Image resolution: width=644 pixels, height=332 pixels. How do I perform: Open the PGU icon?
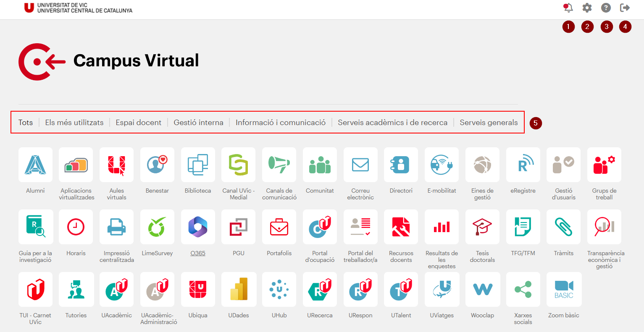coord(239,227)
